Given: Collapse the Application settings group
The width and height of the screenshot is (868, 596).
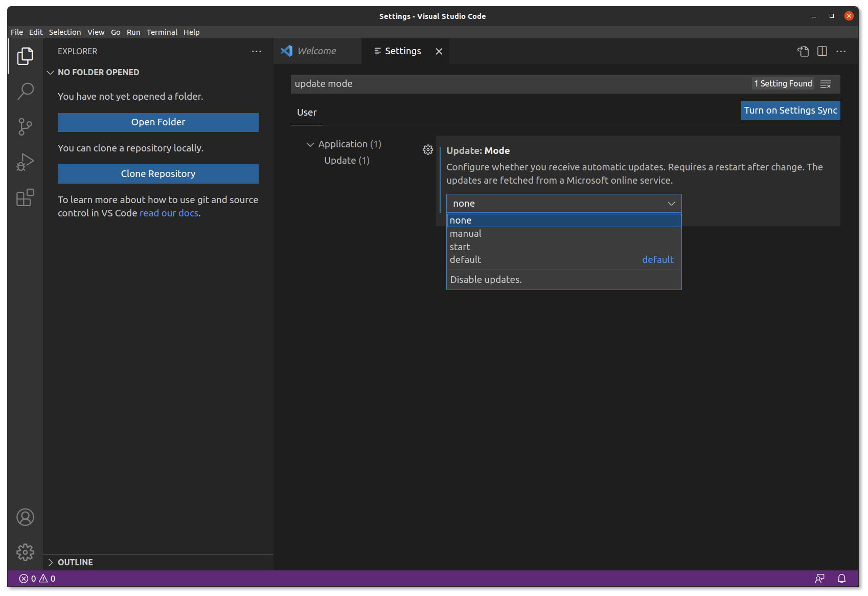Looking at the screenshot, I should (x=310, y=144).
